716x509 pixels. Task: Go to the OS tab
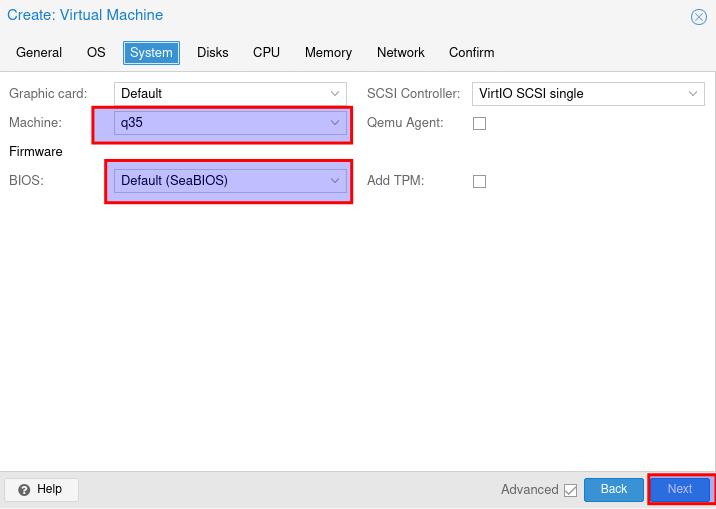point(96,53)
